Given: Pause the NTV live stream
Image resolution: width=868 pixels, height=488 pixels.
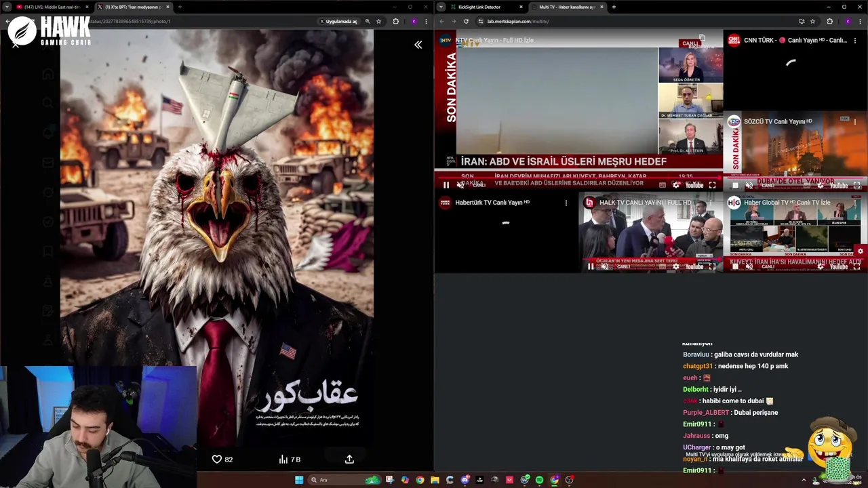Looking at the screenshot, I should (x=446, y=185).
